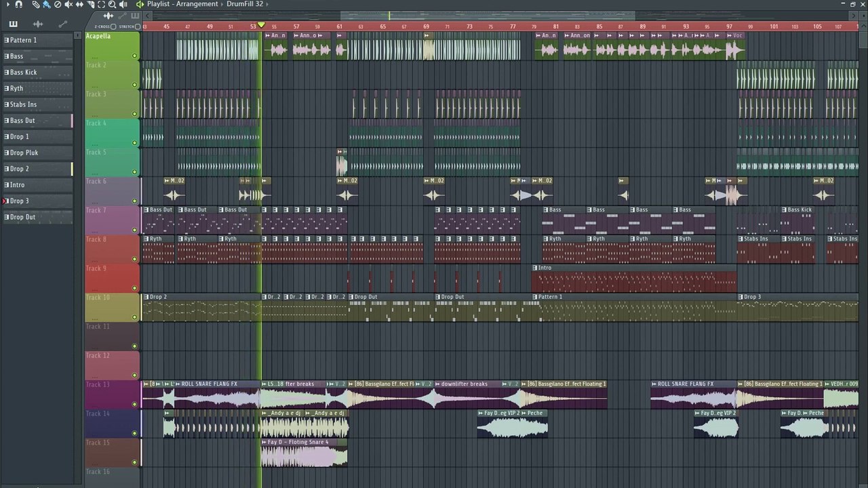Click bar 61 on the timeline ruler

pyautogui.click(x=340, y=26)
